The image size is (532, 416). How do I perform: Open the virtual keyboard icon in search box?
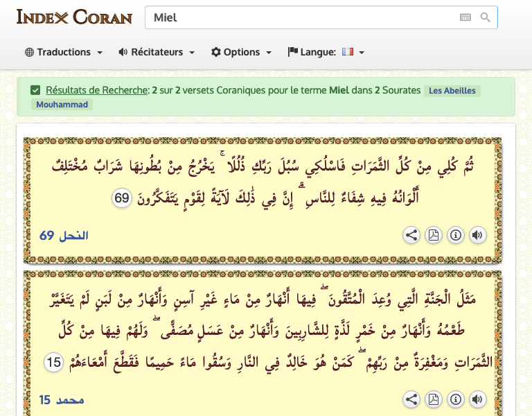click(x=465, y=17)
